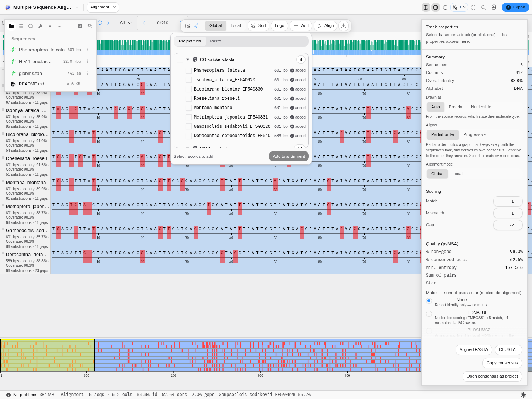Image resolution: width=532 pixels, height=399 pixels.
Task: Open the kebab menu for HIV-1-env.fasta
Action: coord(88,62)
